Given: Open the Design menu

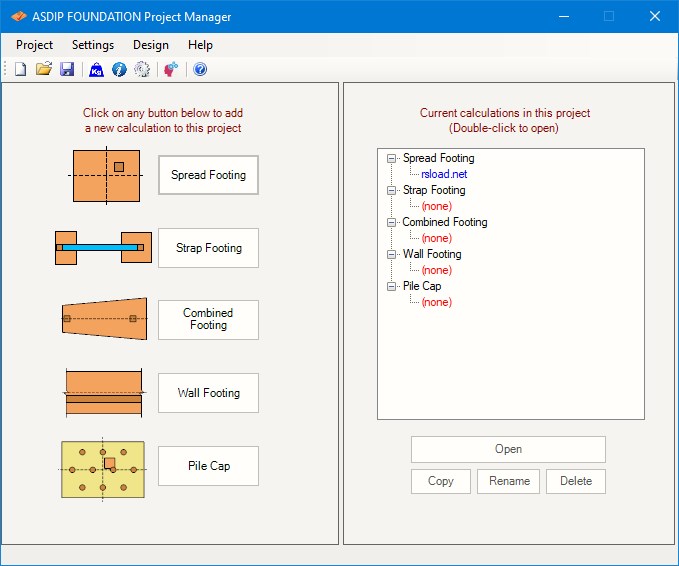Looking at the screenshot, I should point(151,45).
